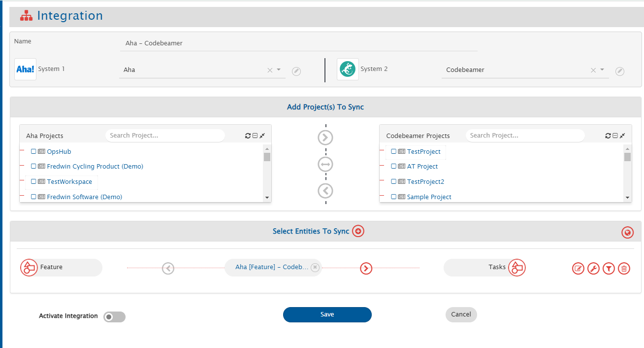Click the backward sync arrow between project lists
The width and height of the screenshot is (644, 348).
325,190
